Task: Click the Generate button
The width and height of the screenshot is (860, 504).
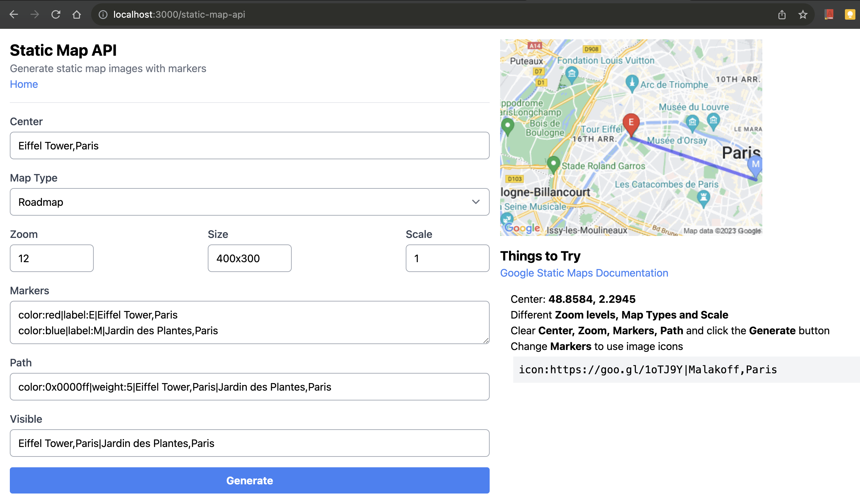Action: point(249,480)
